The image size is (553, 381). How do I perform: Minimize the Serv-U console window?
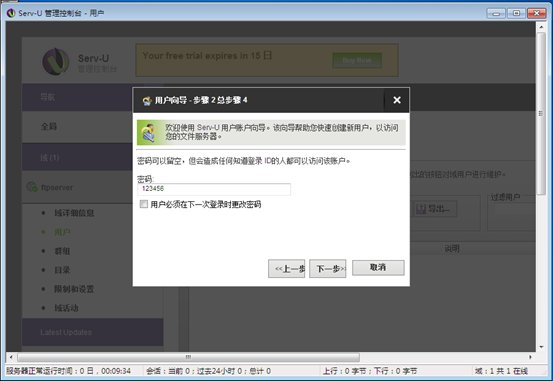tap(496, 13)
